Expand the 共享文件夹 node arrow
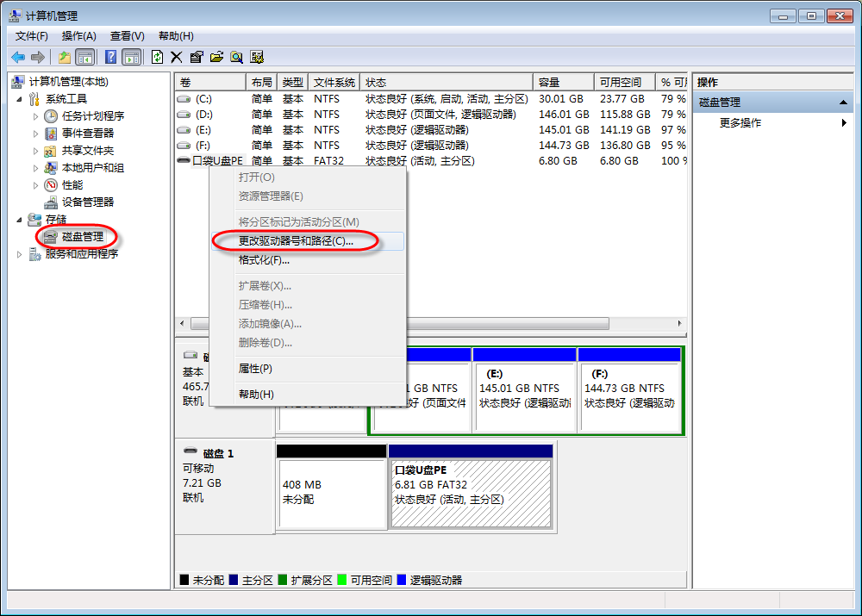 (x=35, y=151)
